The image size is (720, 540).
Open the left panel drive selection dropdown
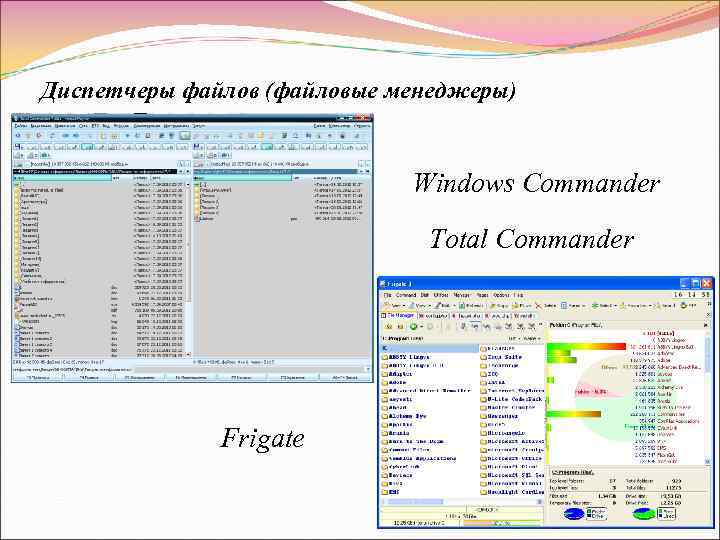20,164
